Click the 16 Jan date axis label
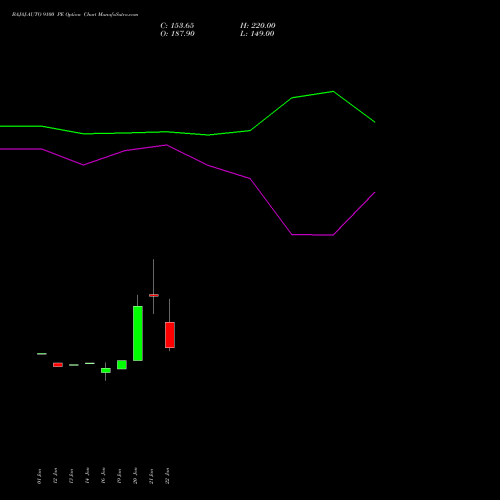This screenshot has width=500, height=500. pos(103,476)
